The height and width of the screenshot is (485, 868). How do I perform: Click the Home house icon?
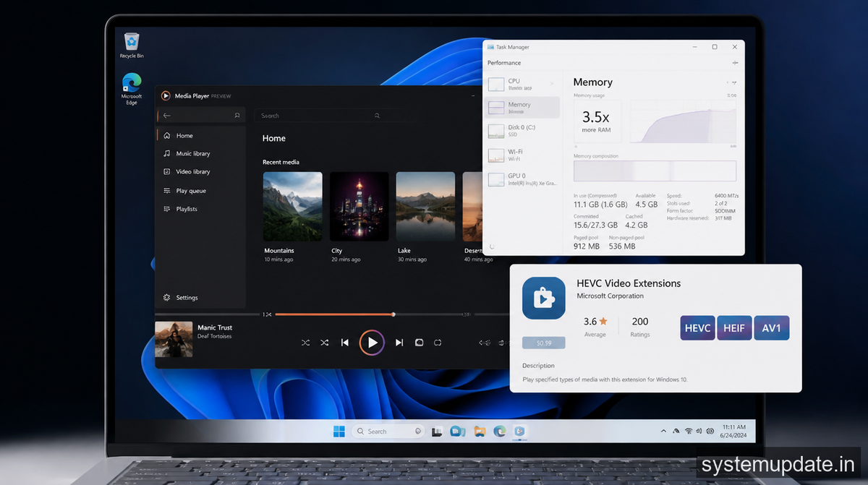point(167,136)
